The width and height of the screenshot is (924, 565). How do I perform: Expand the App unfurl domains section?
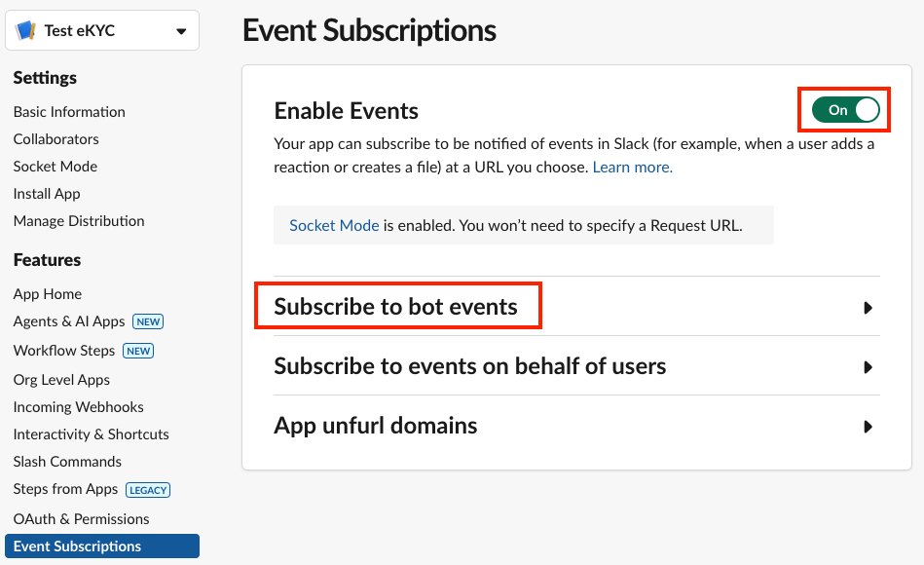pos(576,426)
